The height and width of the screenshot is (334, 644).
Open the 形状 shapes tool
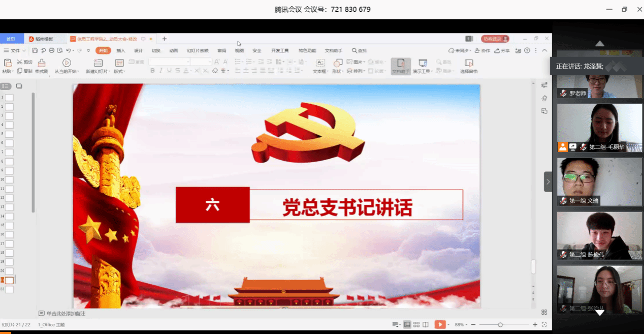(x=338, y=66)
